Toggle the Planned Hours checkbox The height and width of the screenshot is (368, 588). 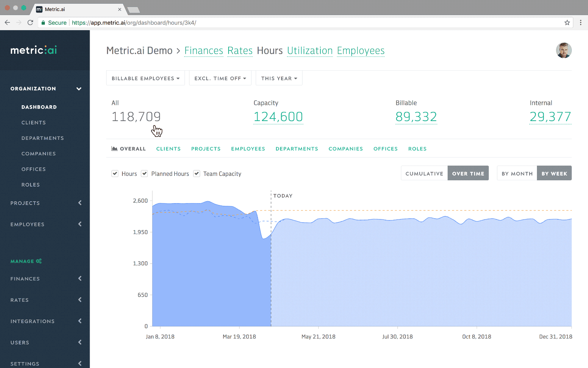(x=144, y=174)
